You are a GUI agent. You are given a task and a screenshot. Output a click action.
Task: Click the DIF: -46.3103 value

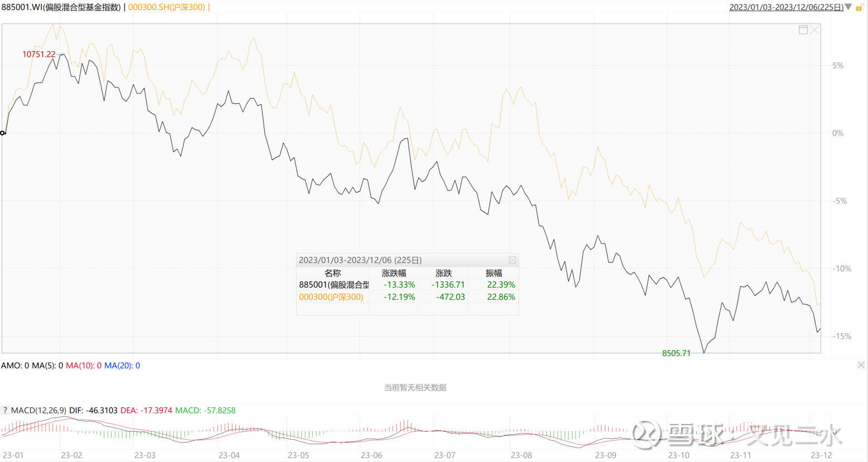[93, 410]
